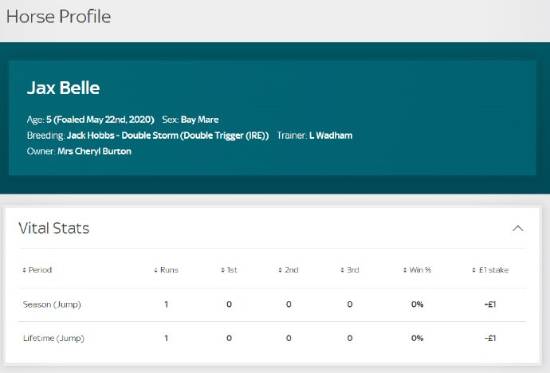550x373 pixels.
Task: Sort table by Win % column
Action: [x=417, y=270]
